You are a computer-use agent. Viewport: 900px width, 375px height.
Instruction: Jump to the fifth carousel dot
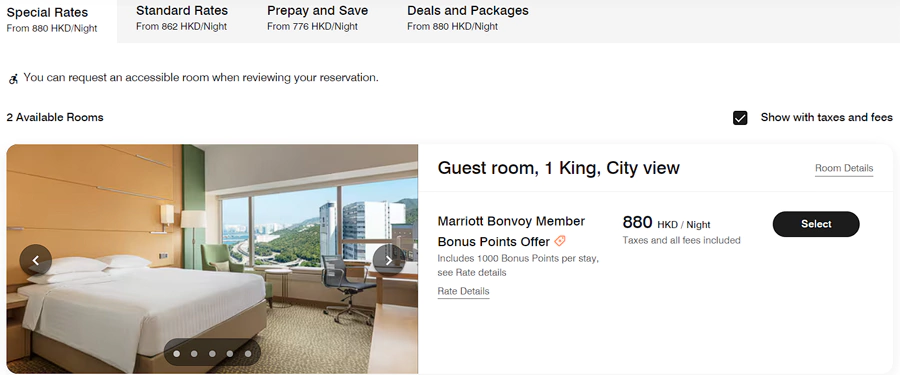247,354
